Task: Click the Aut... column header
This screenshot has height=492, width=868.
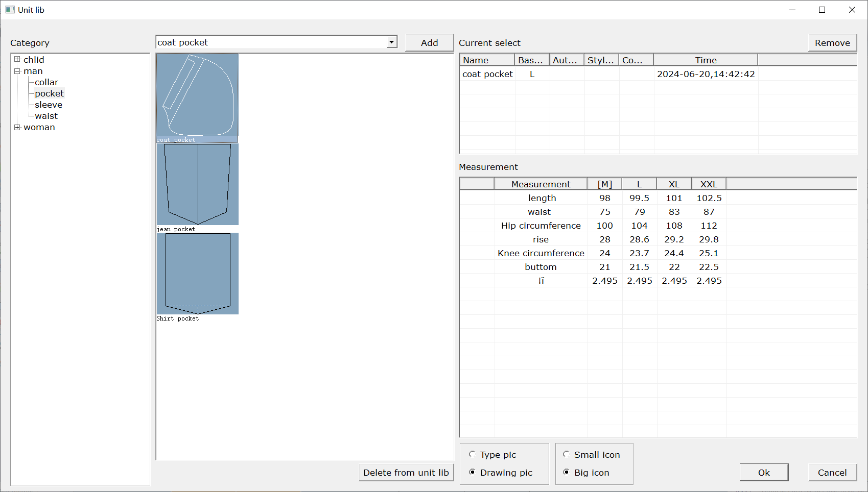Action: 567,60
